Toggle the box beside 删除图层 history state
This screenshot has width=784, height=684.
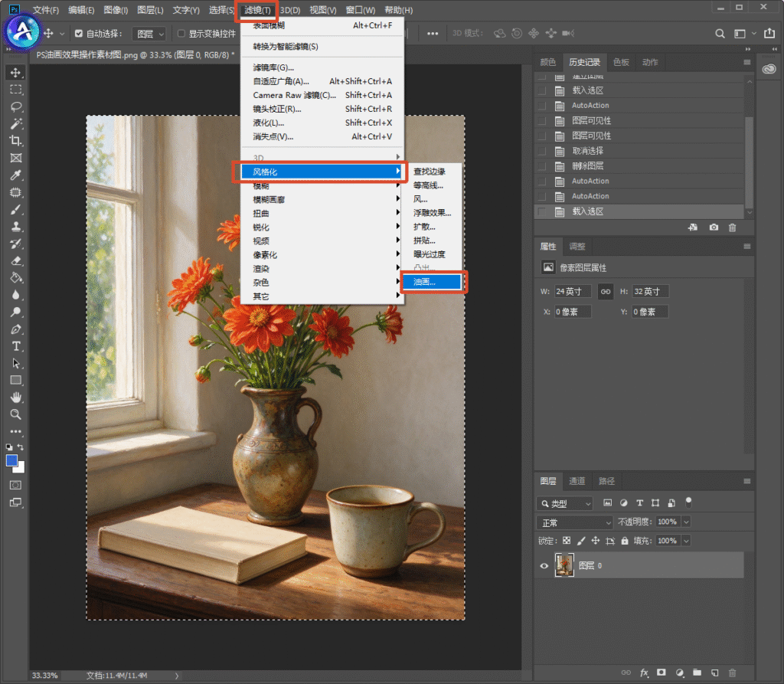(541, 166)
